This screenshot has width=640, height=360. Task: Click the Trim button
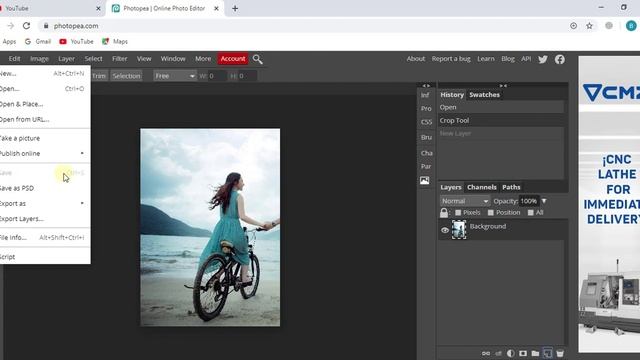pos(99,76)
